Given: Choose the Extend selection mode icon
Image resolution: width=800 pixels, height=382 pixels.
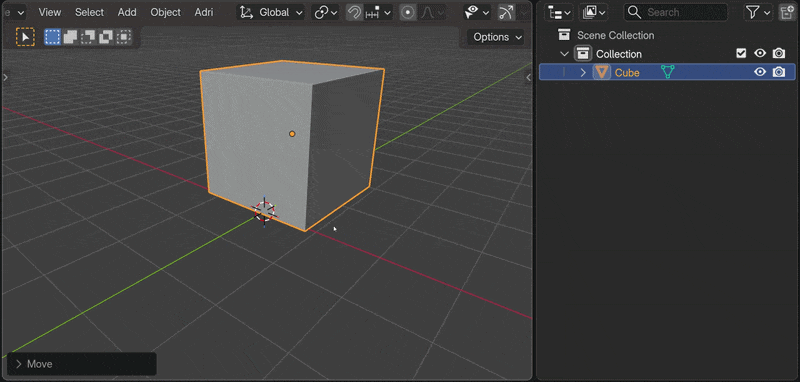Looking at the screenshot, I should click(70, 37).
